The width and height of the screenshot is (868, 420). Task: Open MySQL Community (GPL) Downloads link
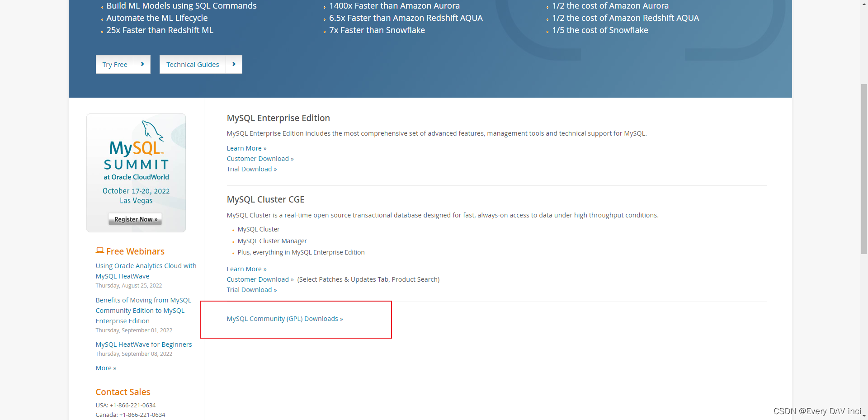click(x=285, y=319)
